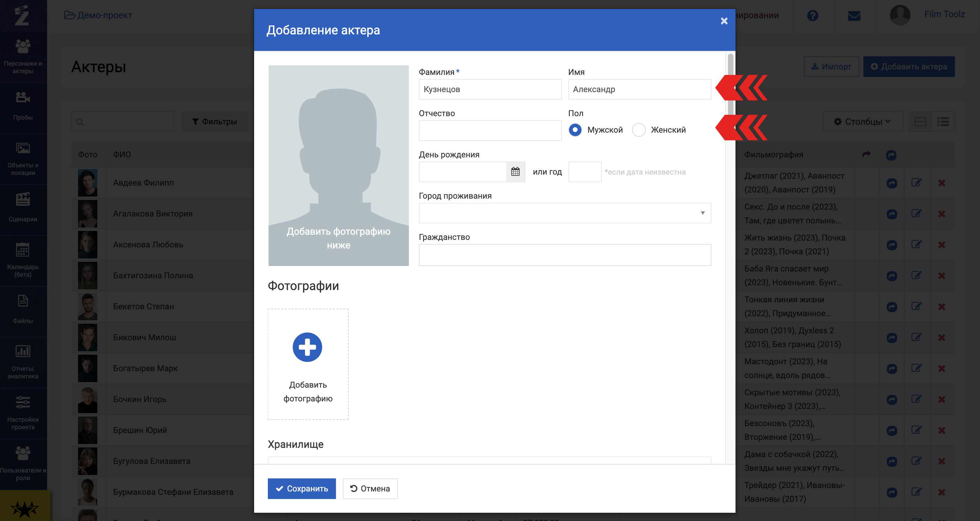Viewport: 980px width, 521px height.
Task: Cancel with the Отмена button
Action: (370, 488)
